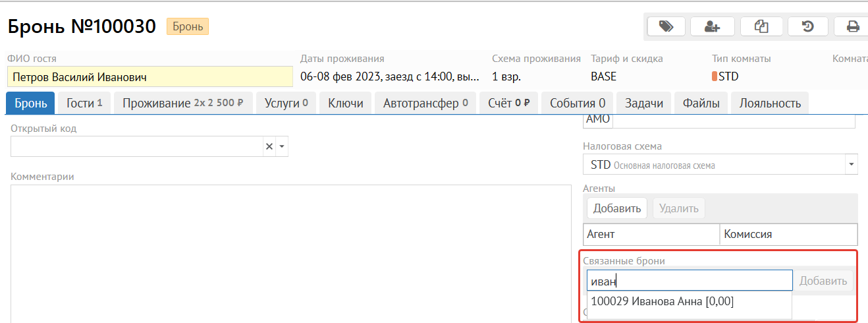This screenshot has width=868, height=323.
Task: Click the Открытый код input field
Action: coord(137,146)
